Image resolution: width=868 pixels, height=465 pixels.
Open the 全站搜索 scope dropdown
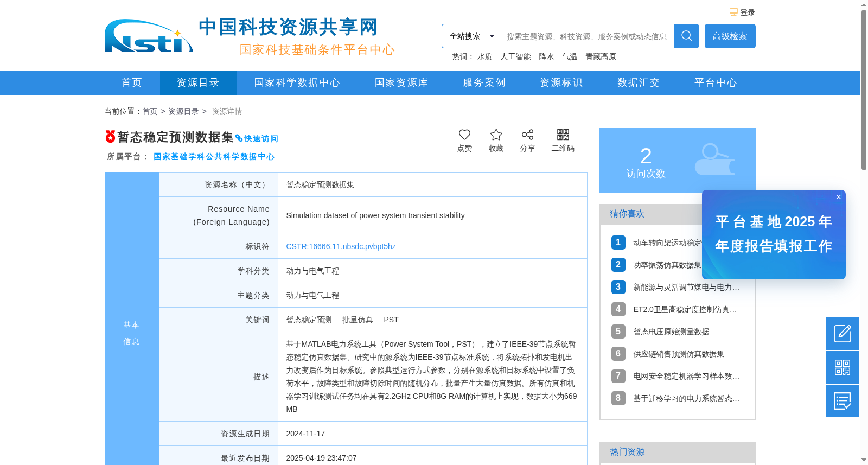tap(469, 36)
